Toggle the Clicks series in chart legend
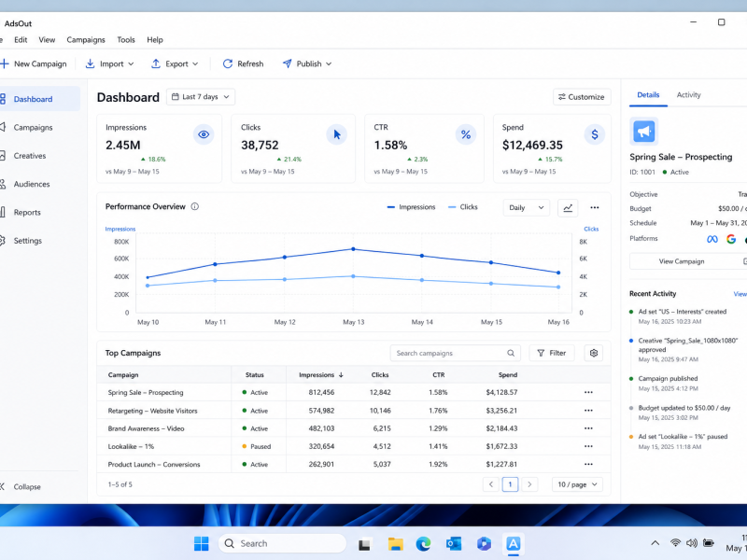 [x=463, y=207]
